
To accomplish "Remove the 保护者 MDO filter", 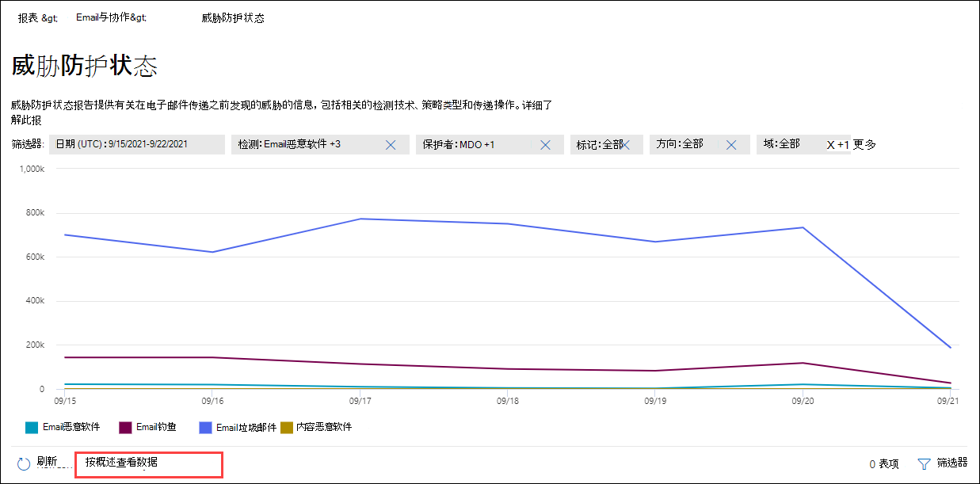I will click(x=545, y=145).
